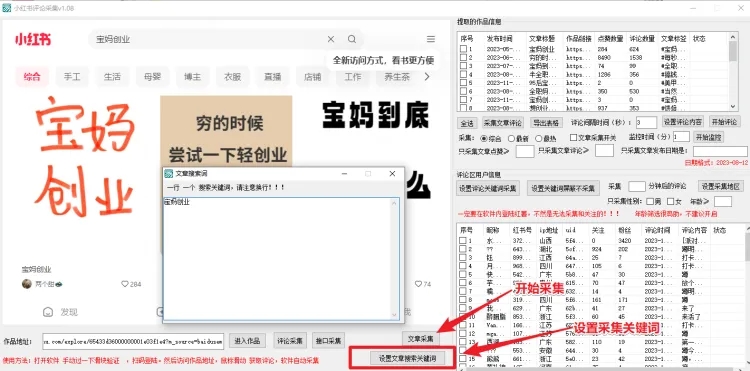This screenshot has width=750, height=371.
Task: Select the 养生茶 category tab
Action: [397, 76]
